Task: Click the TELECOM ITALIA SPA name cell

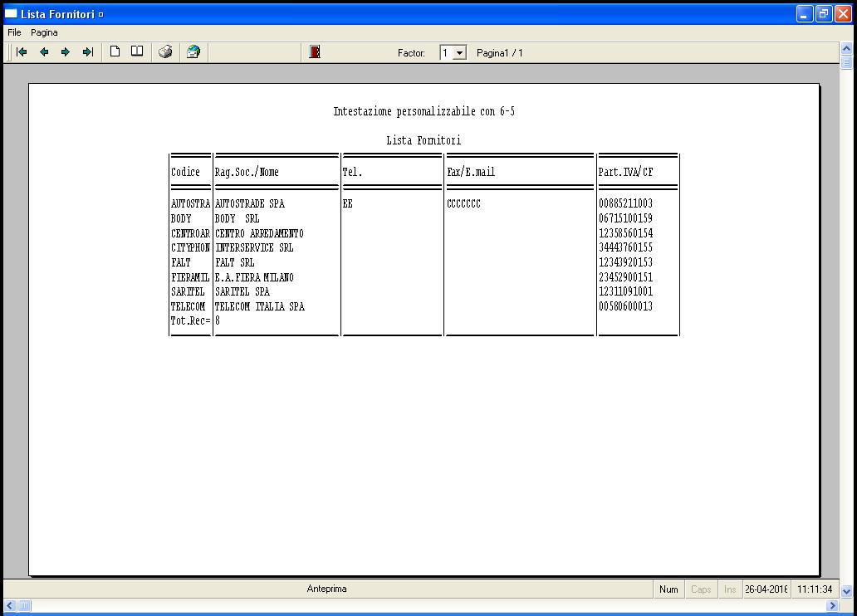Action: point(259,306)
